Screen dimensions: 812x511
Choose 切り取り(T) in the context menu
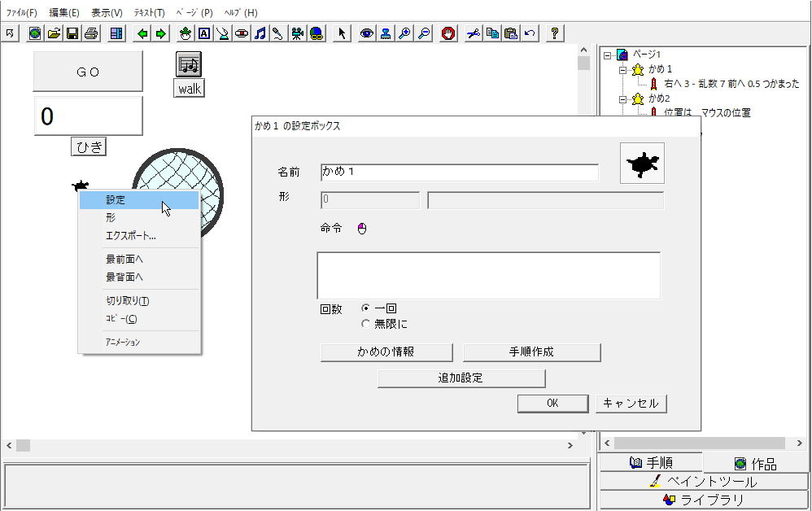[139, 301]
